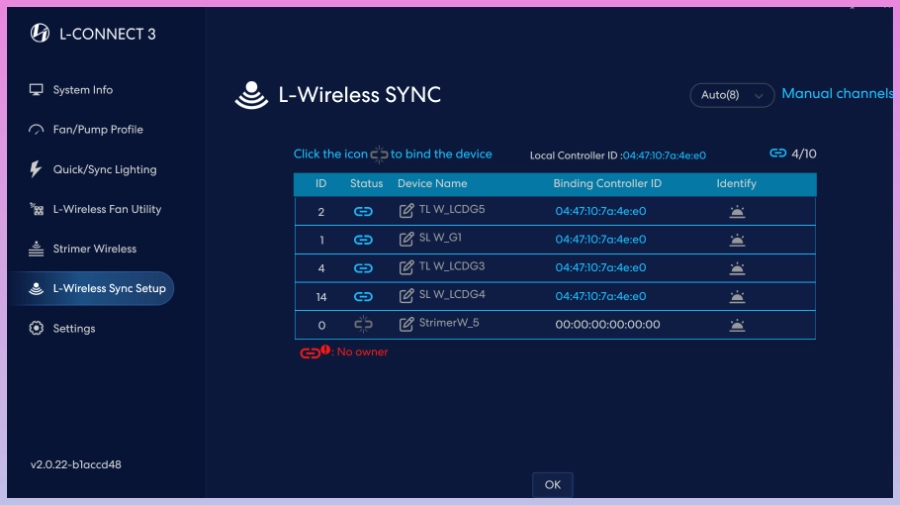
Task: Go to Fan/Pump Profile page
Action: (97, 130)
